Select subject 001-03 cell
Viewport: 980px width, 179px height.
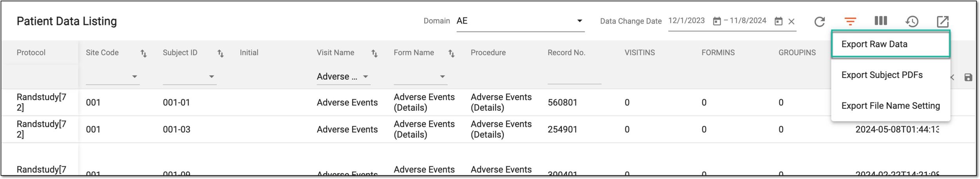coord(176,130)
